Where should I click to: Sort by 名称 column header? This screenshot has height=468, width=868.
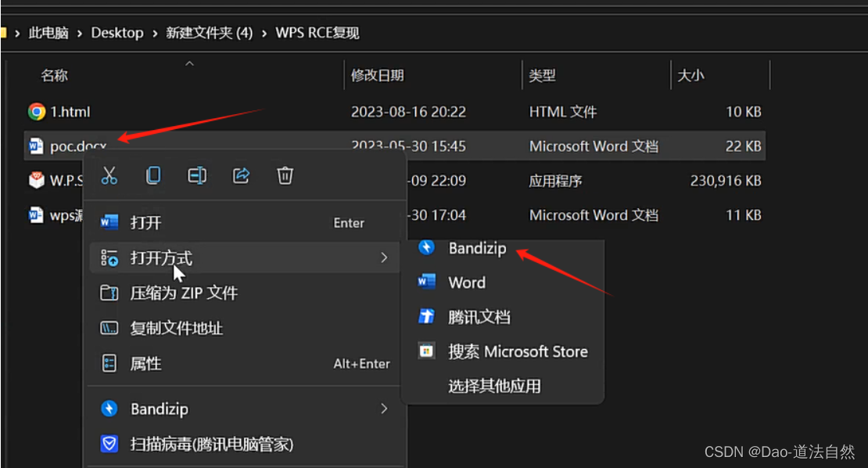[54, 75]
